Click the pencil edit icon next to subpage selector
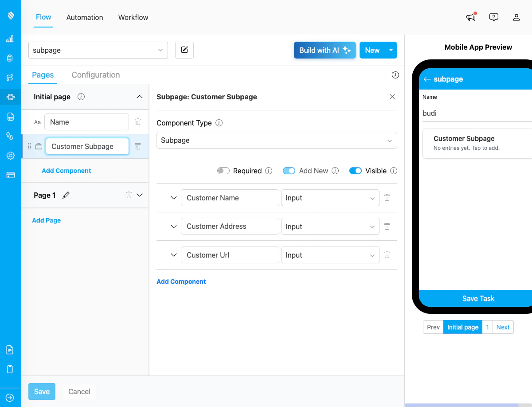The image size is (532, 407). [184, 50]
